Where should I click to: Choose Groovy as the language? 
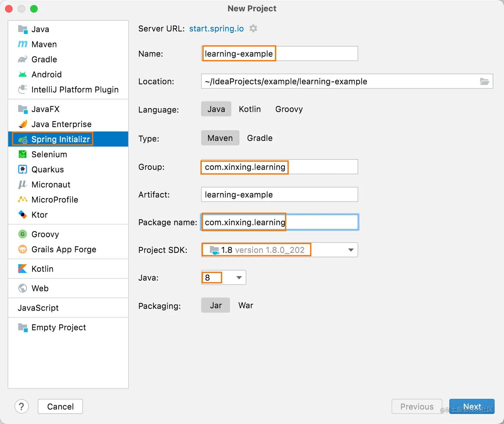tap(289, 109)
